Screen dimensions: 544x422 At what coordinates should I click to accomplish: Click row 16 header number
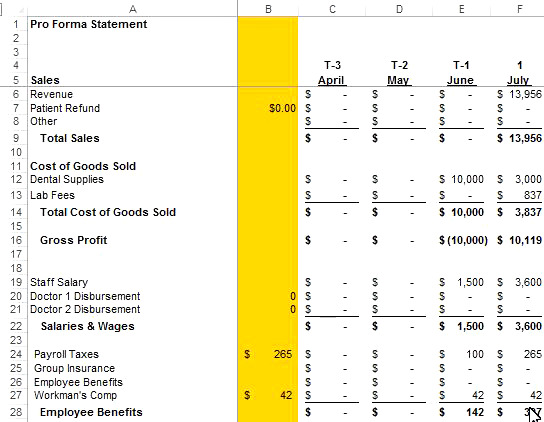point(16,240)
